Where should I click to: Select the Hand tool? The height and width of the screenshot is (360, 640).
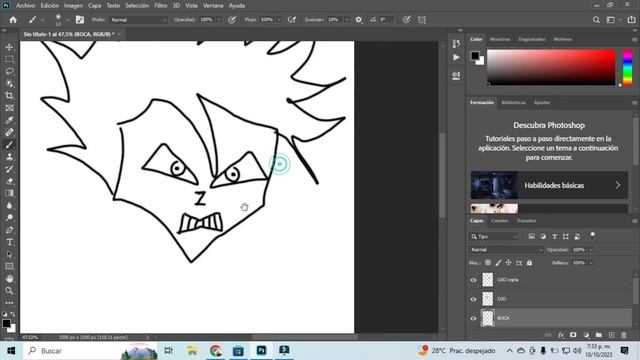[x=9, y=279]
